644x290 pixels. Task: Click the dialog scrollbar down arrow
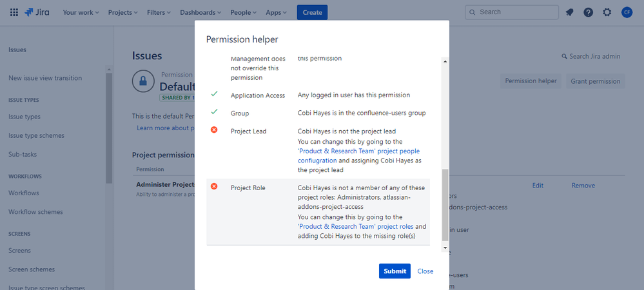(x=445, y=247)
